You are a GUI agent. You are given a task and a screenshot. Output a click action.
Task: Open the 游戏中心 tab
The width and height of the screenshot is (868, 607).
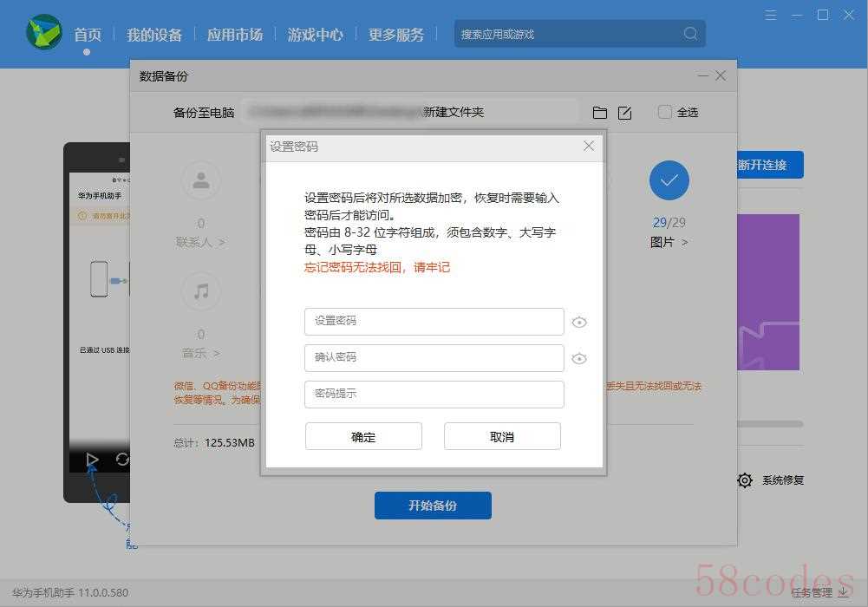316,35
